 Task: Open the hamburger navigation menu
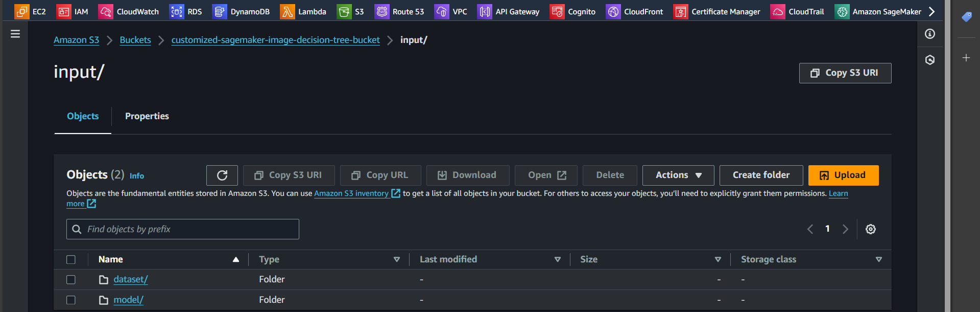15,34
